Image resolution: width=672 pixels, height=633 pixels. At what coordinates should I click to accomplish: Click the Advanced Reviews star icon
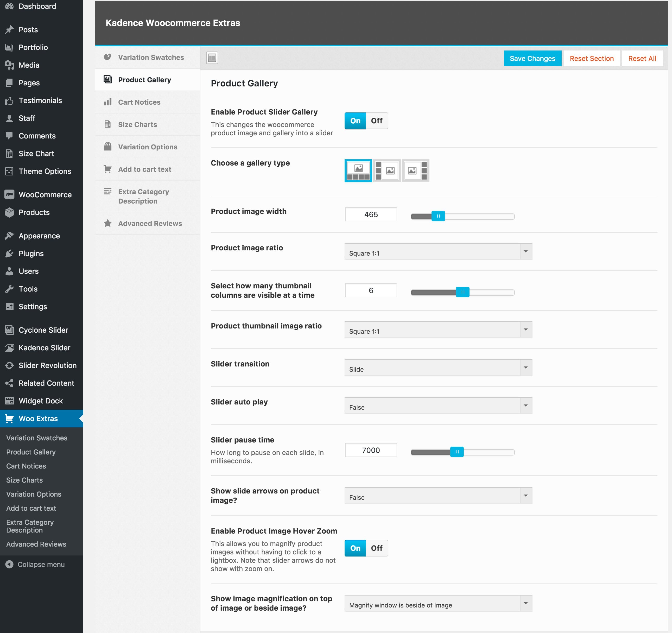pyautogui.click(x=108, y=223)
